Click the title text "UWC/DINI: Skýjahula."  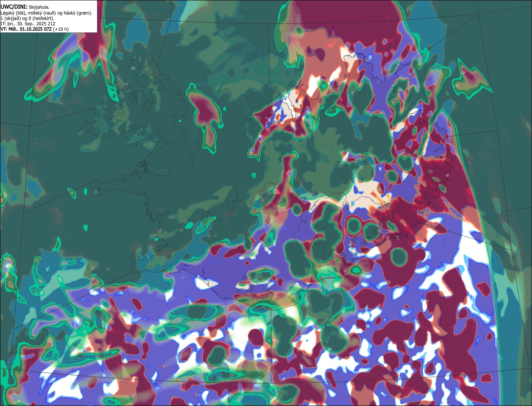tap(25, 7)
